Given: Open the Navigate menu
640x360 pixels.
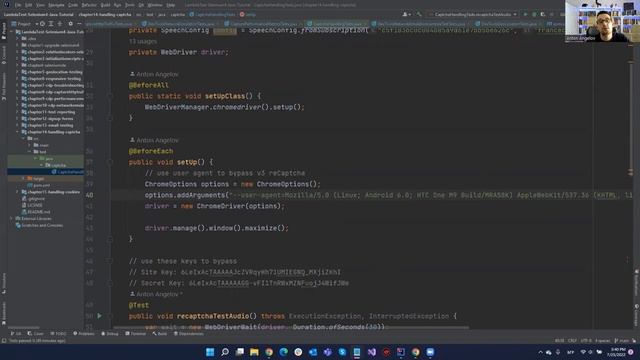Looking at the screenshot, I should coord(56,5).
